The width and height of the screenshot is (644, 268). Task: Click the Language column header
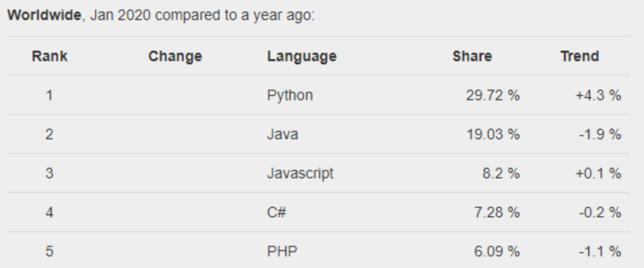tap(302, 57)
